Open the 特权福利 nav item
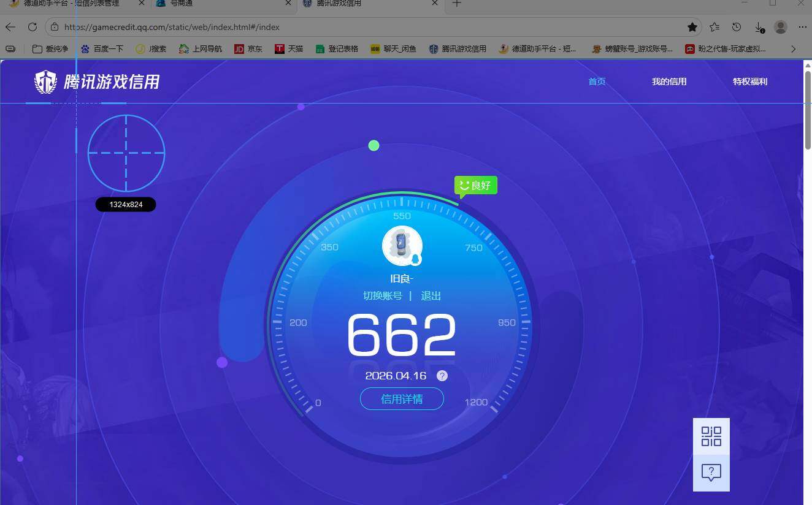Viewport: 812px width, 505px height. point(750,82)
